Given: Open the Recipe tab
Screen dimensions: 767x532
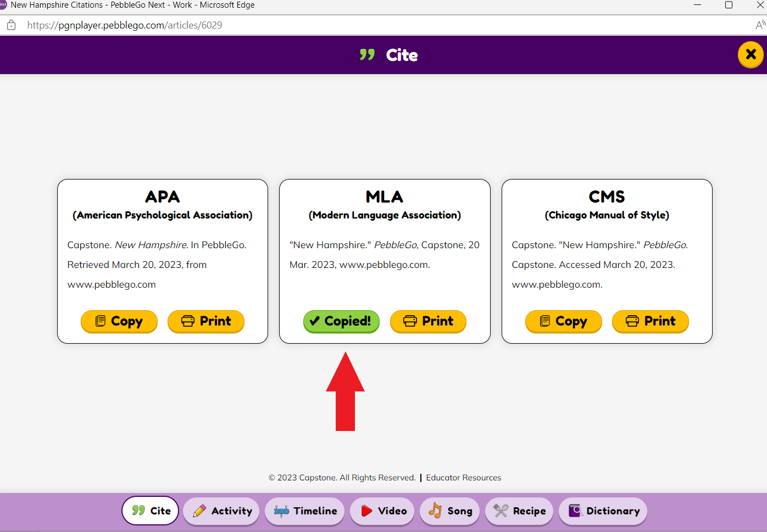Looking at the screenshot, I should 519,511.
